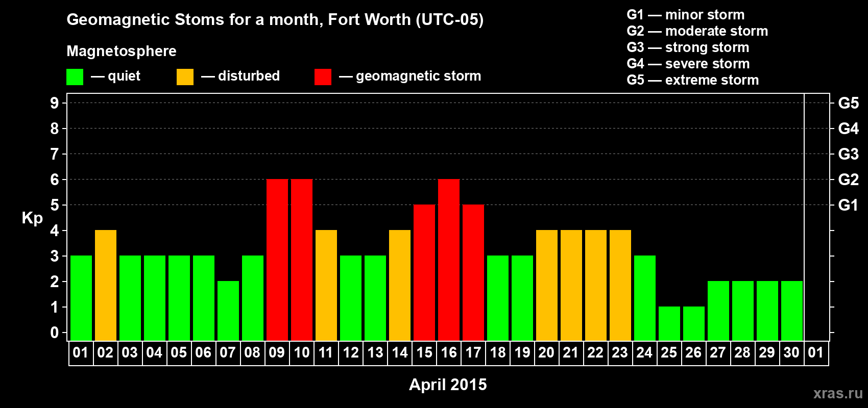The height and width of the screenshot is (408, 868).
Task: Click the G1 label on right axis
Action: pyautogui.click(x=849, y=205)
